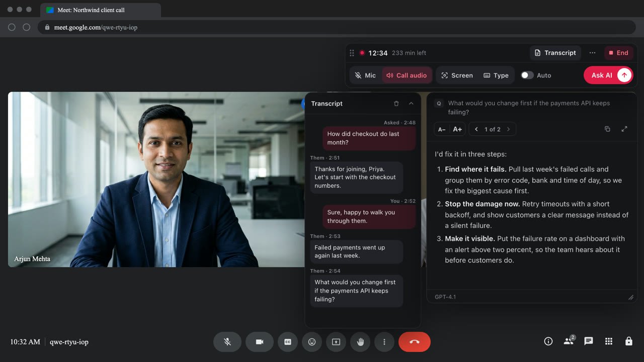Select transcript line "Failed payments went up again"

356,251
